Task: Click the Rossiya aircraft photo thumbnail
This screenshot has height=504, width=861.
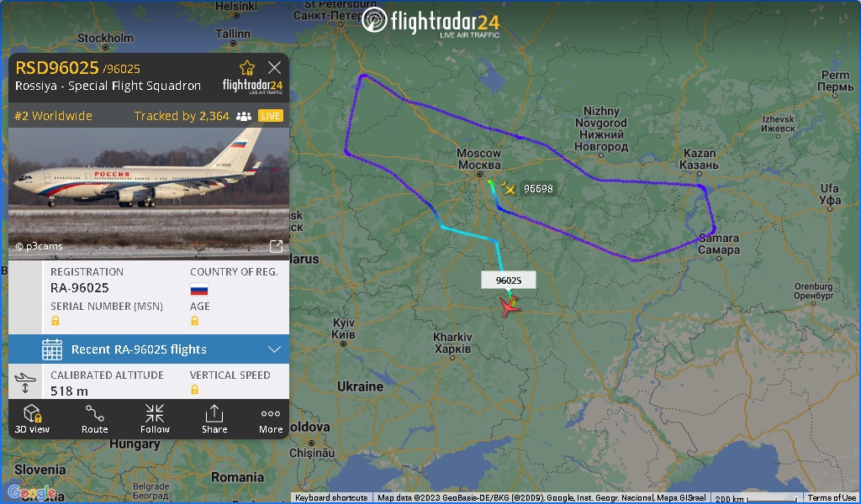Action: (149, 193)
